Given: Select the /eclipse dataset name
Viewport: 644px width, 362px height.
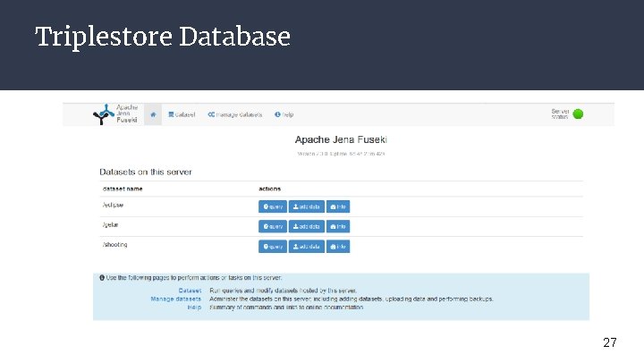Looking at the screenshot, I should [x=113, y=205].
